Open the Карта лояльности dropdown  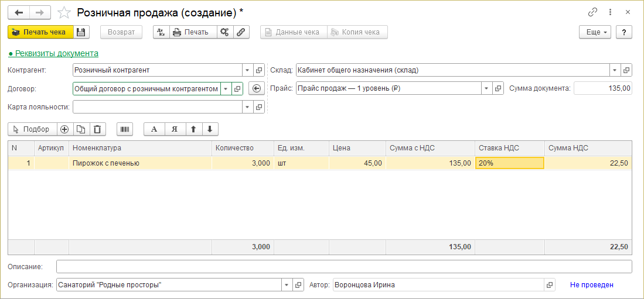pos(247,107)
